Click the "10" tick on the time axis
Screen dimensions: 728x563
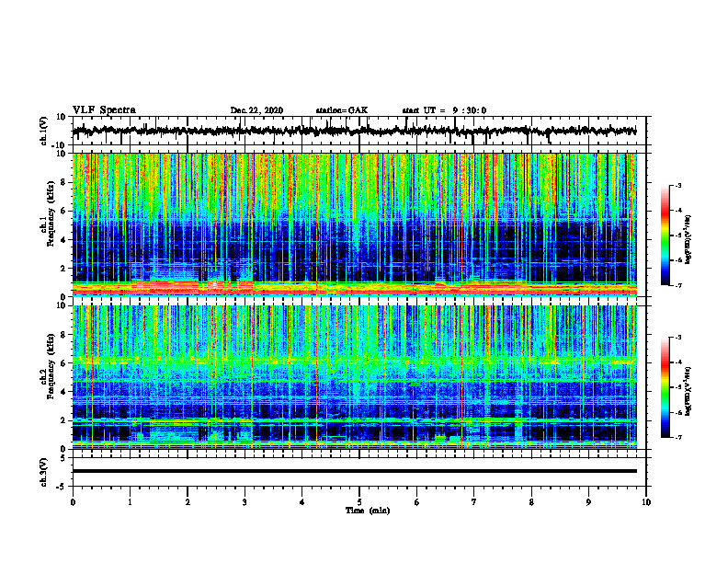point(646,502)
